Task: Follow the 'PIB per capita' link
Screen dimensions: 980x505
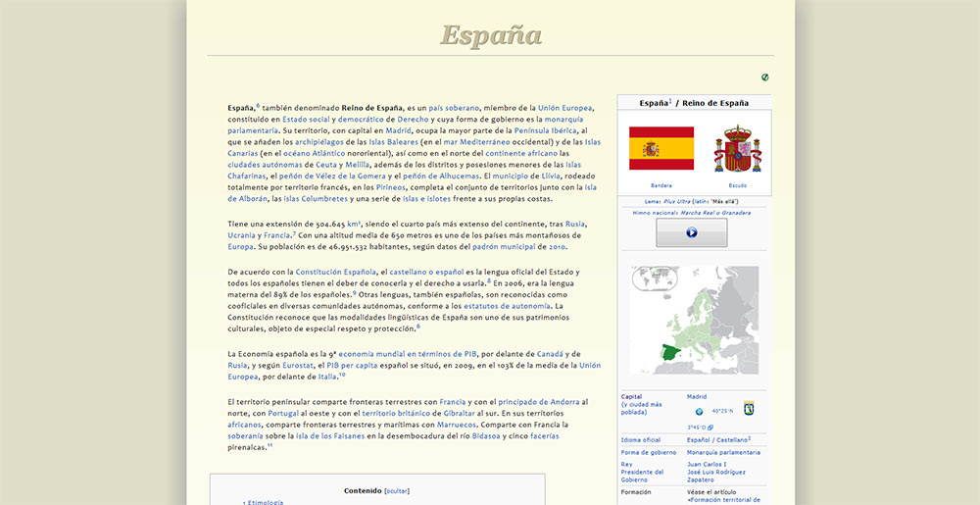Action: 352,365
